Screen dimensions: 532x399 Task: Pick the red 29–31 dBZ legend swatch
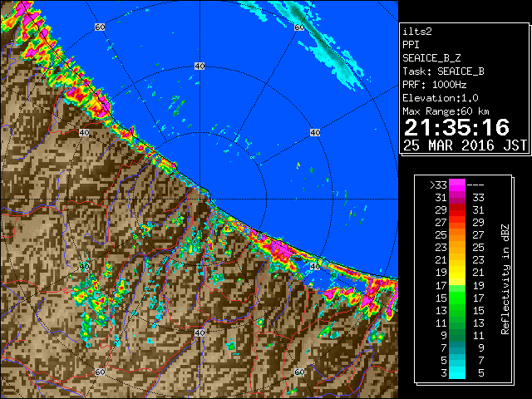point(457,209)
